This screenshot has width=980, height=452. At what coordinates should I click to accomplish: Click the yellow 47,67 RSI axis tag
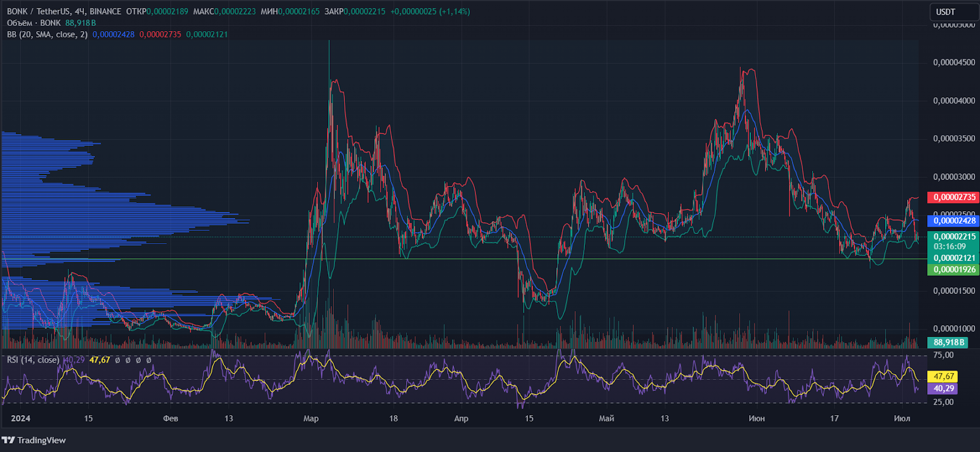point(943,377)
